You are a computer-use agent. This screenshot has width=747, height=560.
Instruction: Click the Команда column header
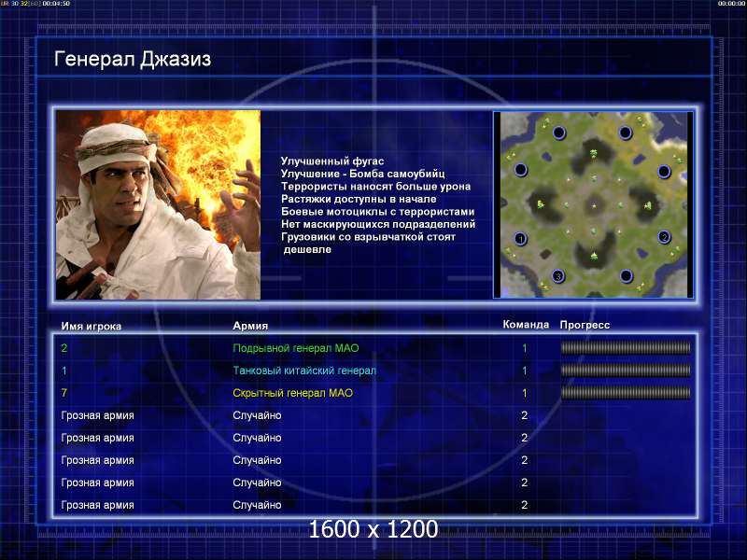(x=526, y=325)
